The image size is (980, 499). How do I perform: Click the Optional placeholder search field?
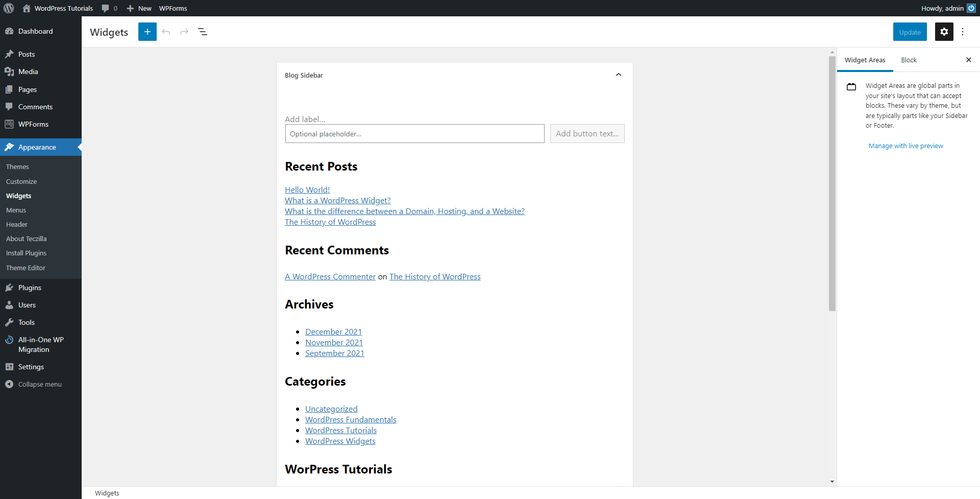point(414,134)
